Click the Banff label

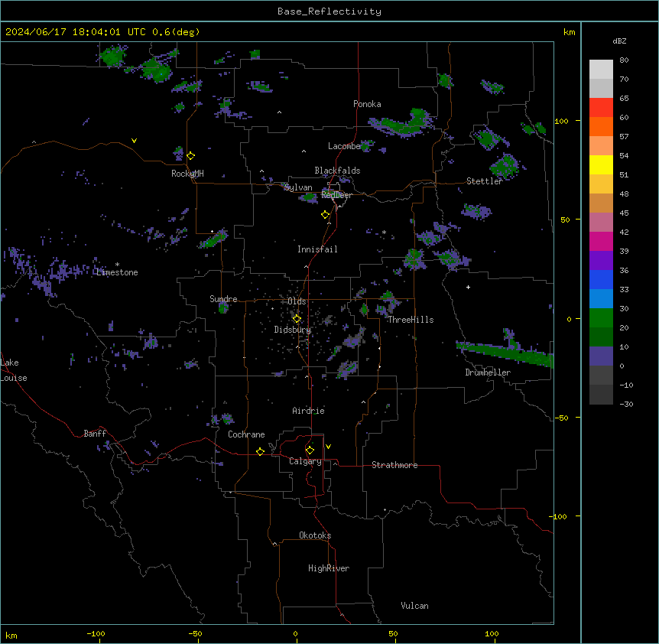tap(95, 434)
